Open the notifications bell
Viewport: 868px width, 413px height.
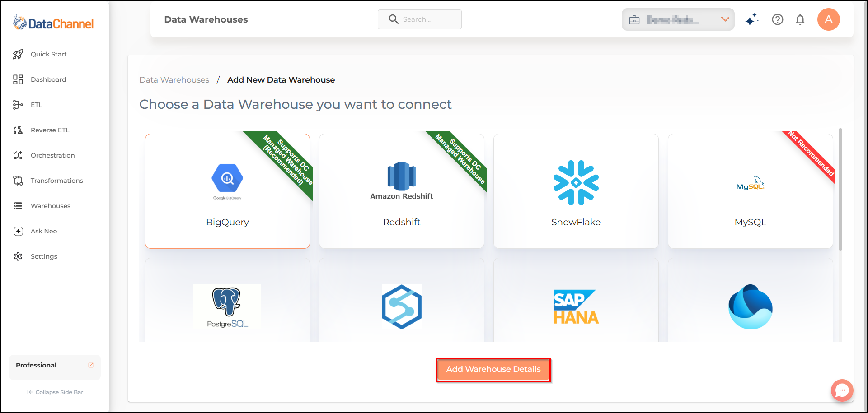800,19
